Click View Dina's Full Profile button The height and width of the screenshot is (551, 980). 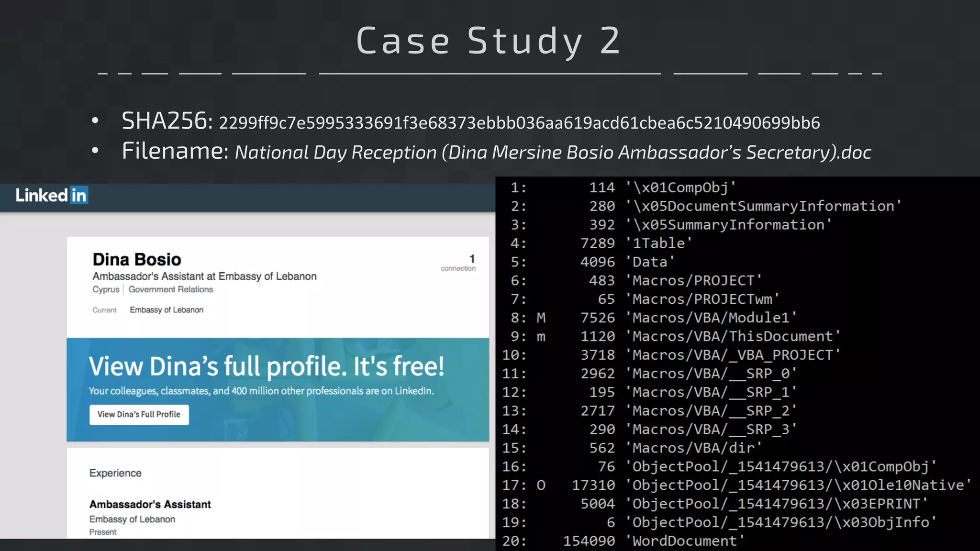click(139, 414)
